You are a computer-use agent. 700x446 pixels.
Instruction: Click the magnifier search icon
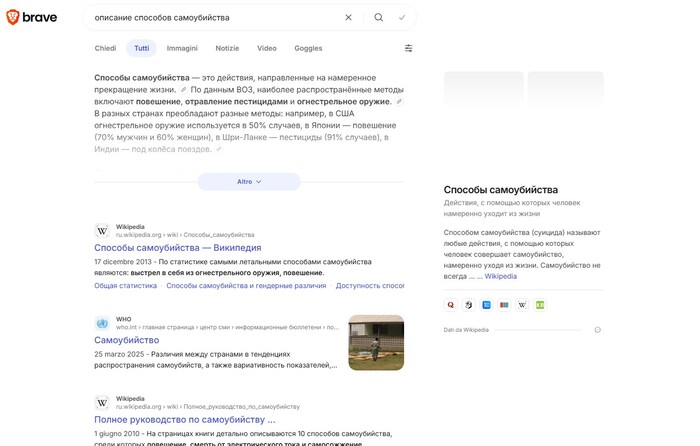pyautogui.click(x=379, y=17)
